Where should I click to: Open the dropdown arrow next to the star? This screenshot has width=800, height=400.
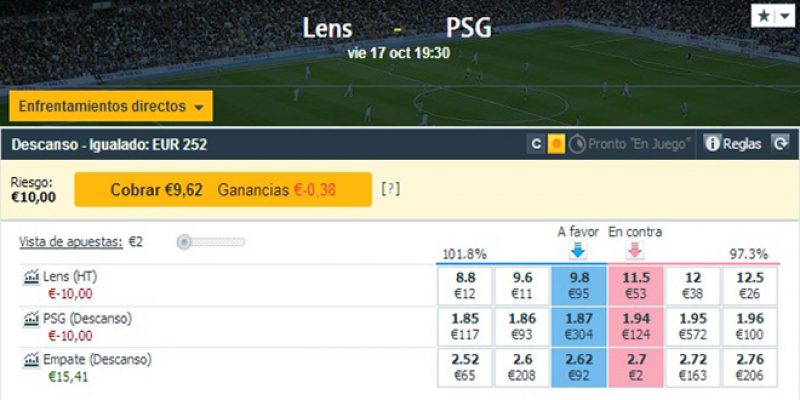[x=783, y=17]
